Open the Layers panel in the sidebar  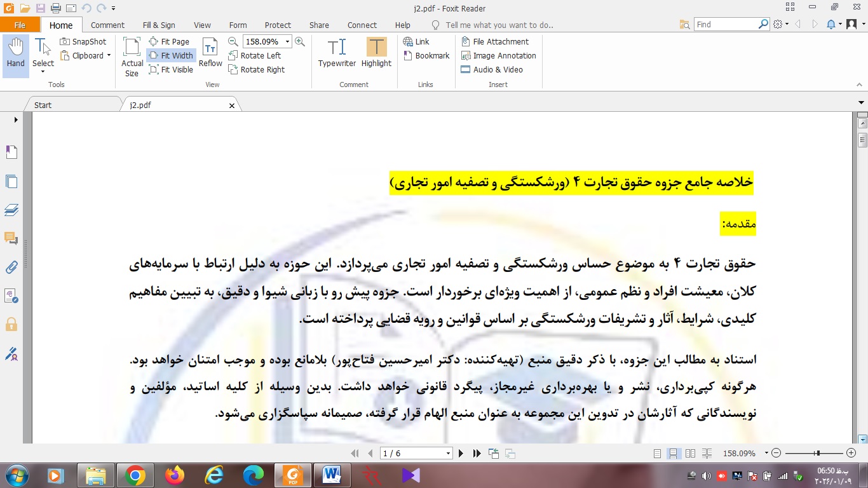tap(11, 210)
